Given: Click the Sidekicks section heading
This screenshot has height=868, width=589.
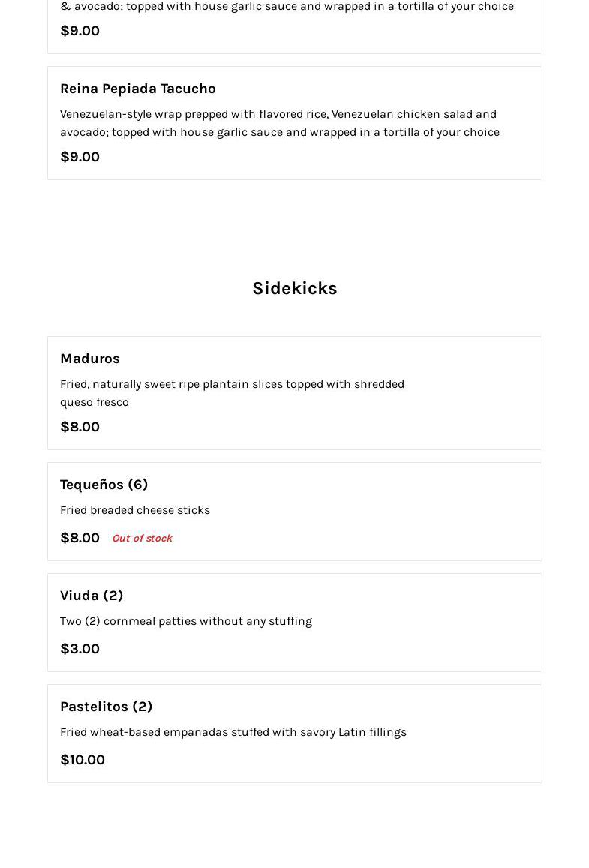Looking at the screenshot, I should point(294,289).
